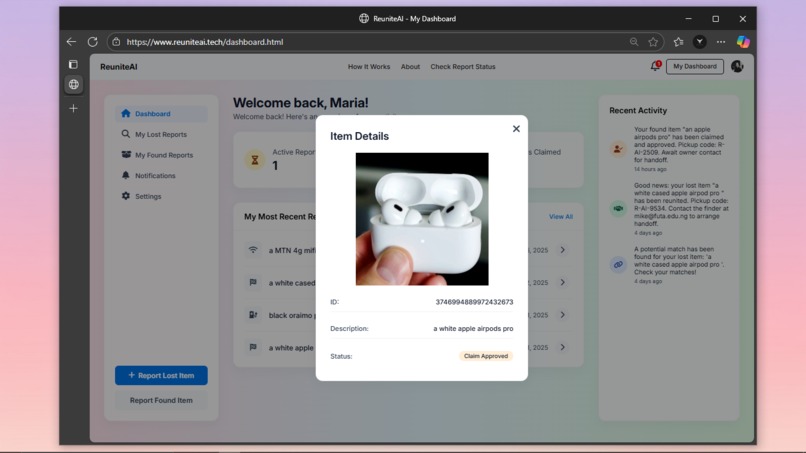806x453 pixels.
Task: Open the Copilot icon in browser toolbar
Action: (x=743, y=42)
